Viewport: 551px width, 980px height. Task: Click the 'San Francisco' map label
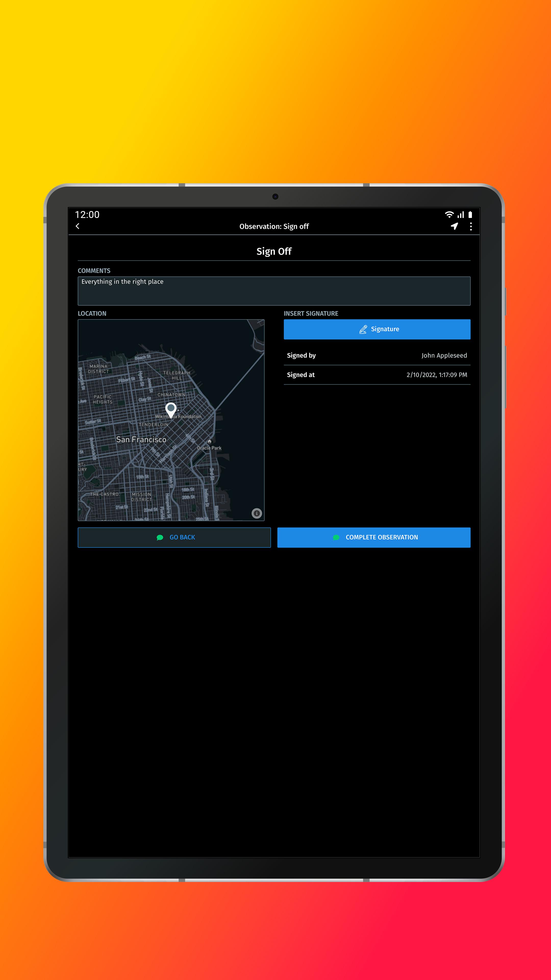click(x=141, y=439)
